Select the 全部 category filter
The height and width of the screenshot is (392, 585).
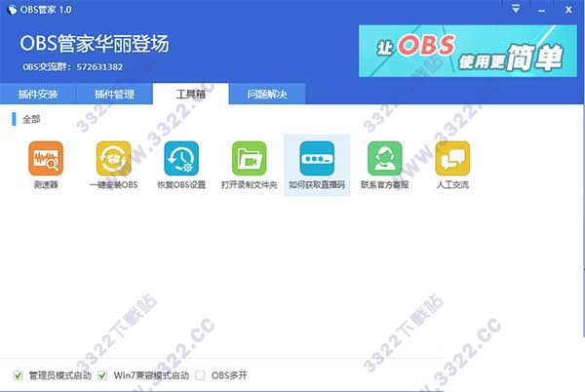tap(31, 119)
